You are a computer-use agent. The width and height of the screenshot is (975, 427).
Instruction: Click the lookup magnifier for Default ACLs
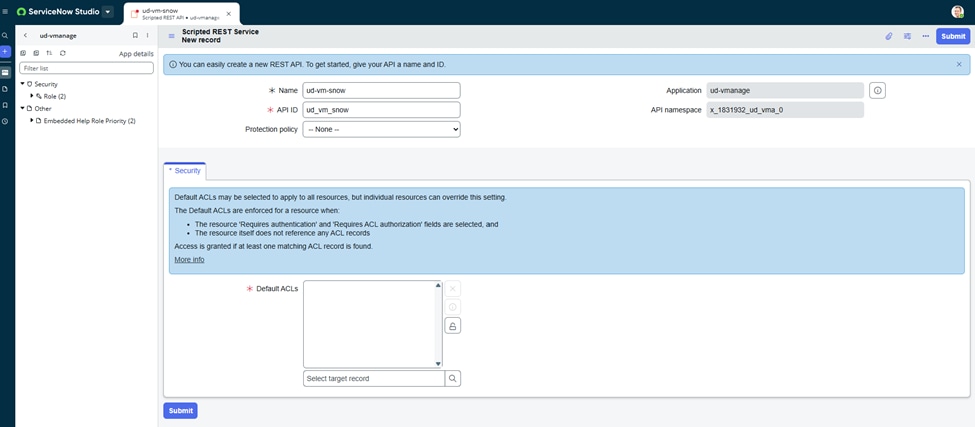click(453, 379)
